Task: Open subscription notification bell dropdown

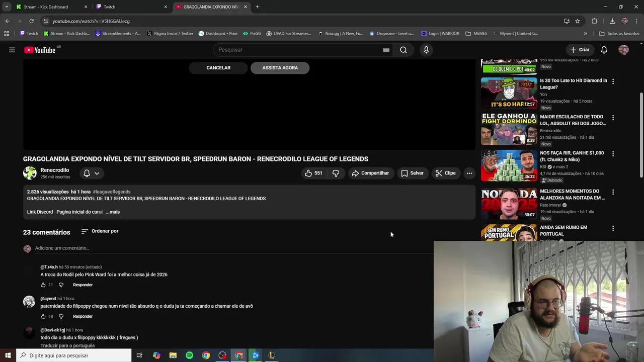Action: pos(91,173)
